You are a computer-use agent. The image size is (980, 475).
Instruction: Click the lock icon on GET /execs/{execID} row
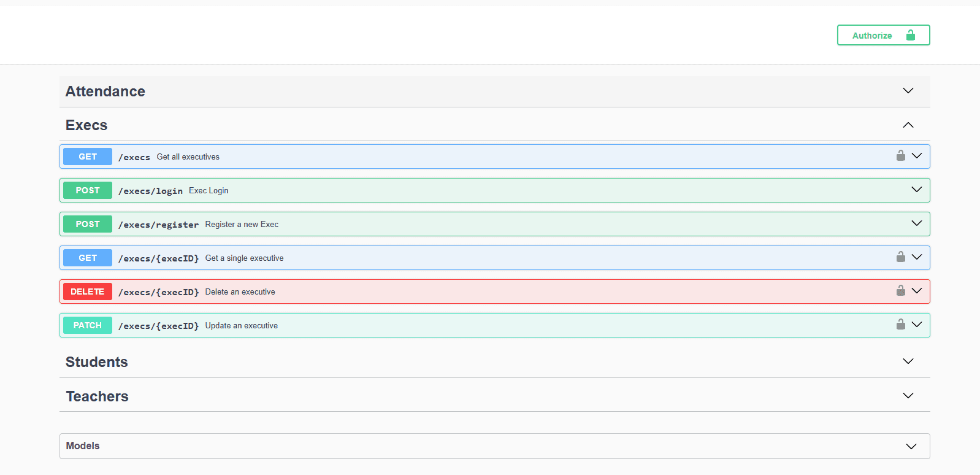tap(900, 257)
